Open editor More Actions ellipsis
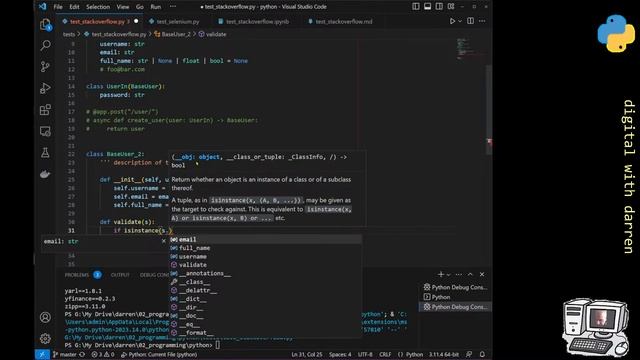The width and height of the screenshot is (640, 360). pyautogui.click(x=482, y=21)
